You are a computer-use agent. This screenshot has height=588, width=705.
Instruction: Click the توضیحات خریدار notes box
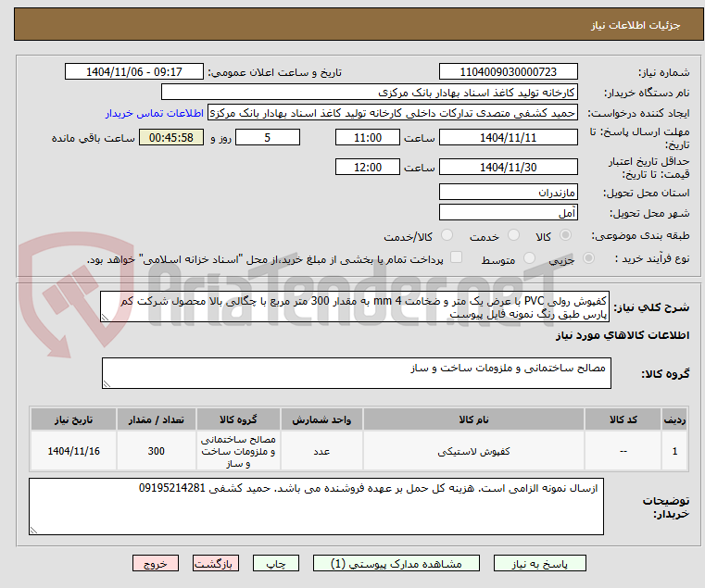pyautogui.click(x=316, y=507)
